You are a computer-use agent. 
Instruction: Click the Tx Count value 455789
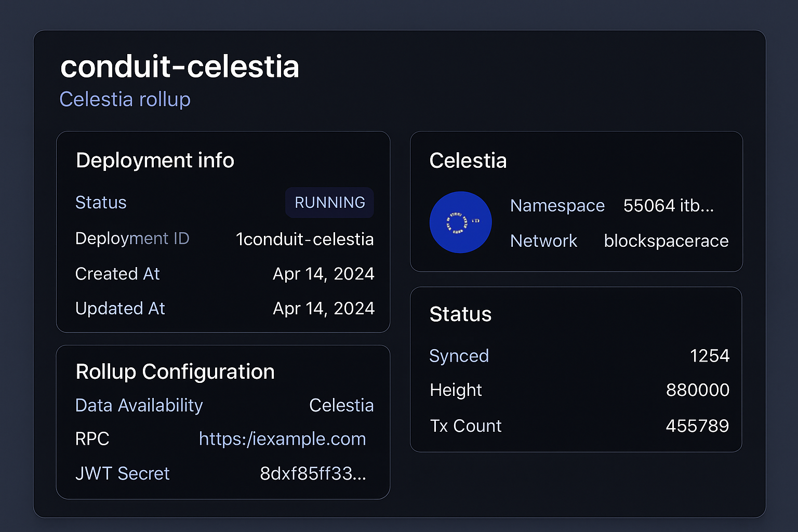[697, 426]
